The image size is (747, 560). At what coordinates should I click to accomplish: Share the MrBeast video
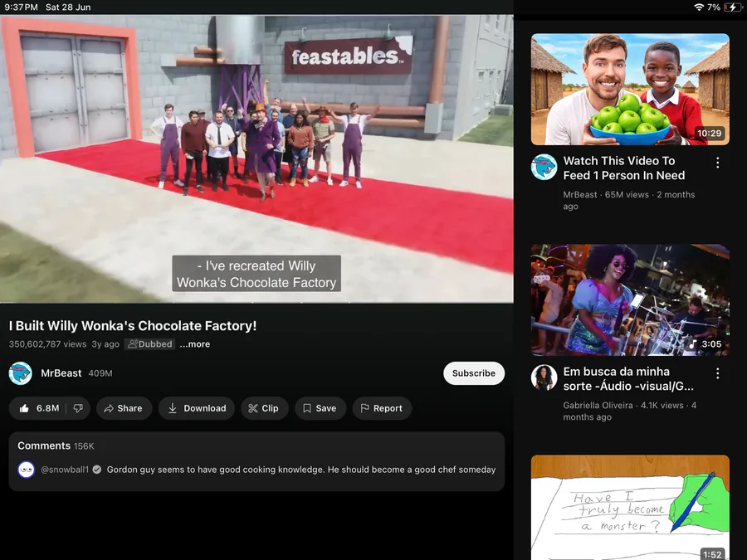124,408
